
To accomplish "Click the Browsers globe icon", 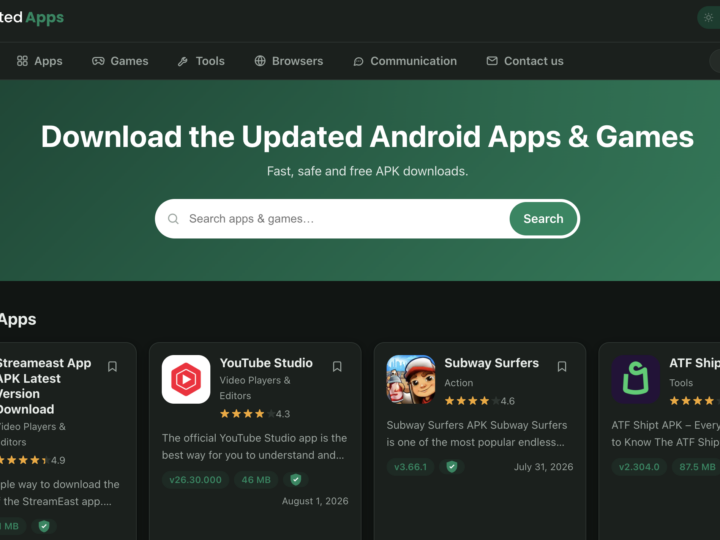I will click(x=260, y=61).
